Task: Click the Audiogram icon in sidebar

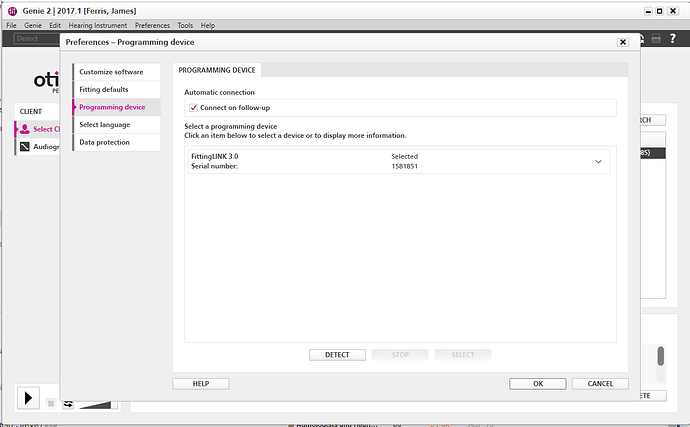Action: click(25, 147)
